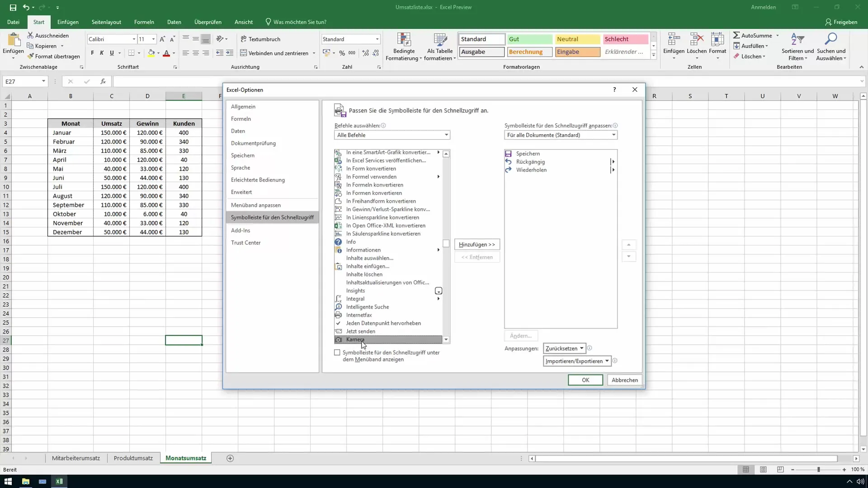Increase font size icon
868x488 pixels.
[x=162, y=39]
